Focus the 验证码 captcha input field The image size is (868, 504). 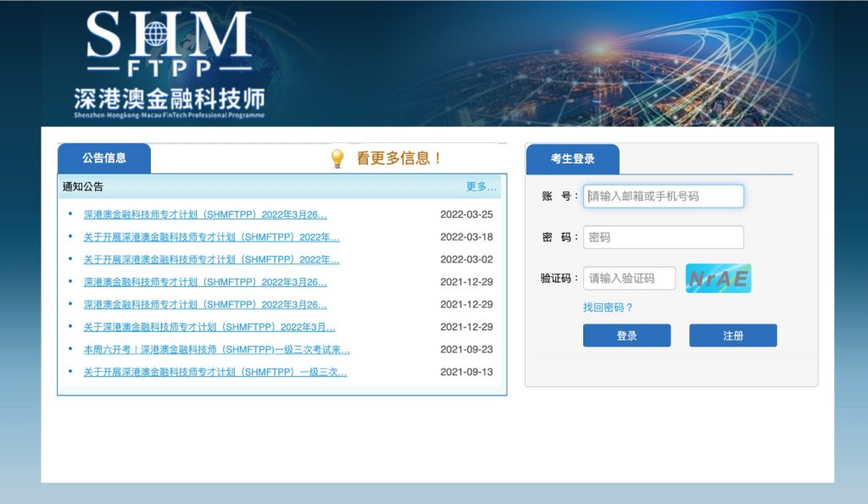tap(630, 279)
